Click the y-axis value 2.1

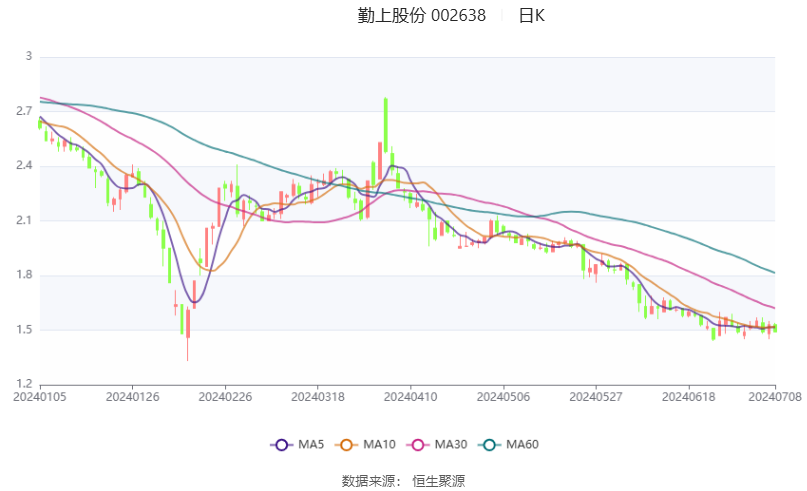pos(24,220)
